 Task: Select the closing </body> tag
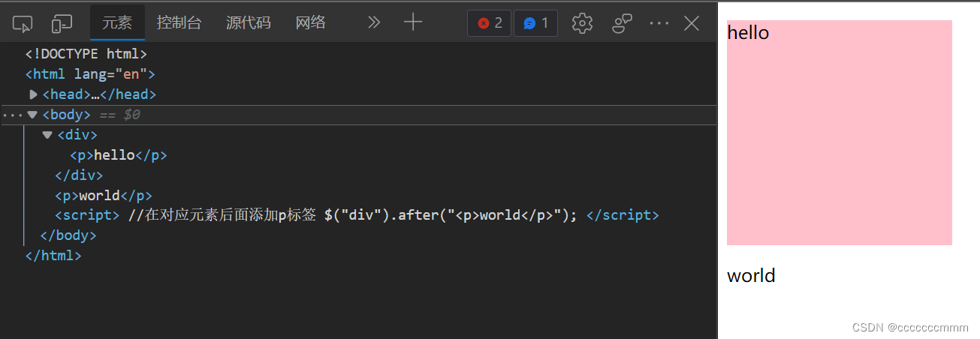[x=68, y=235]
